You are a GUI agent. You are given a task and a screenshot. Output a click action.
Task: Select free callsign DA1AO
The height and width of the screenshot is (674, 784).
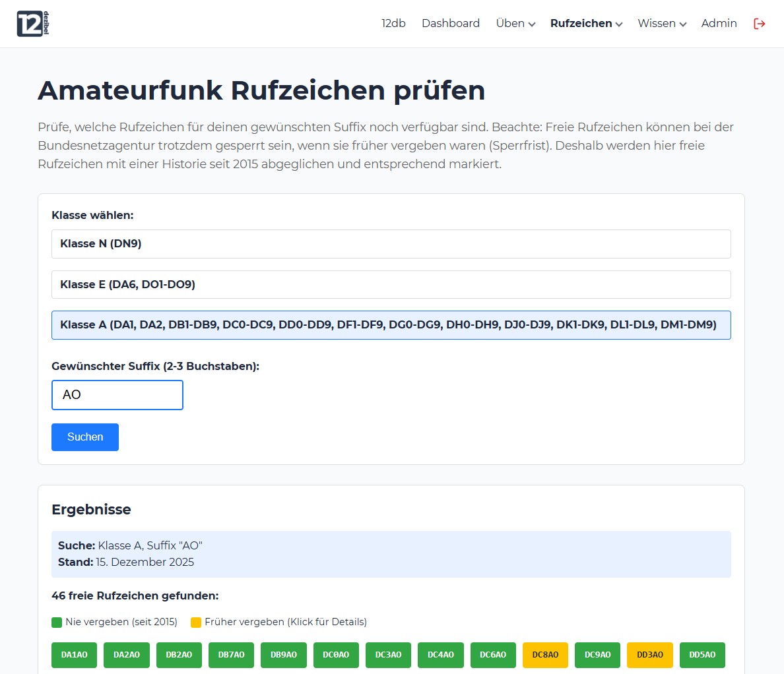74,655
